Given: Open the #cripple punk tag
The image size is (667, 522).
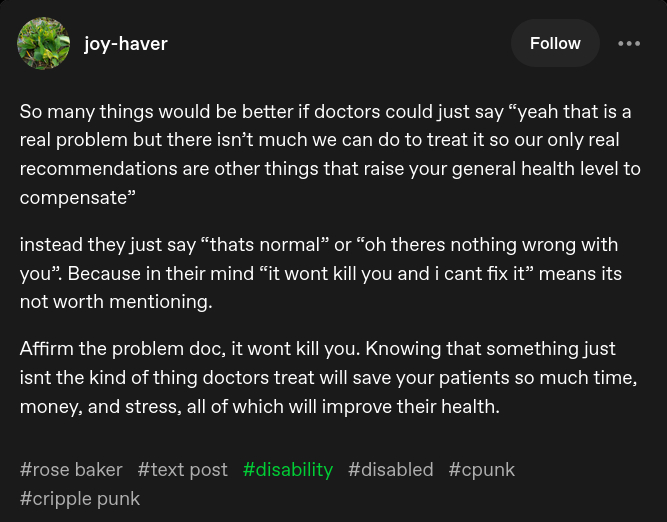Looking at the screenshot, I should point(80,498).
